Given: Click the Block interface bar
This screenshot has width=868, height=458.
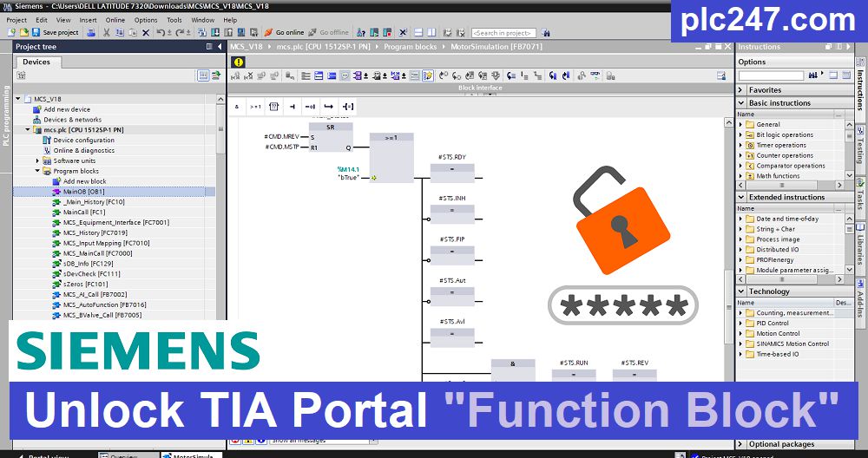Looking at the screenshot, I should (479, 88).
